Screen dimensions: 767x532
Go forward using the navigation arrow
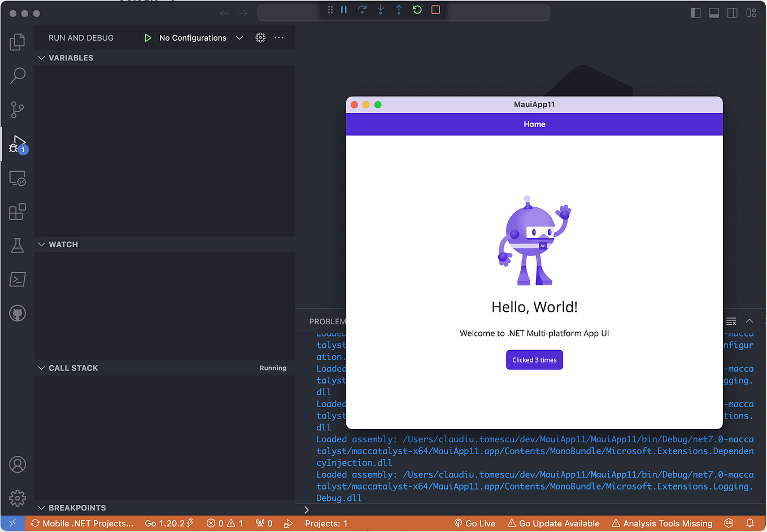point(243,13)
